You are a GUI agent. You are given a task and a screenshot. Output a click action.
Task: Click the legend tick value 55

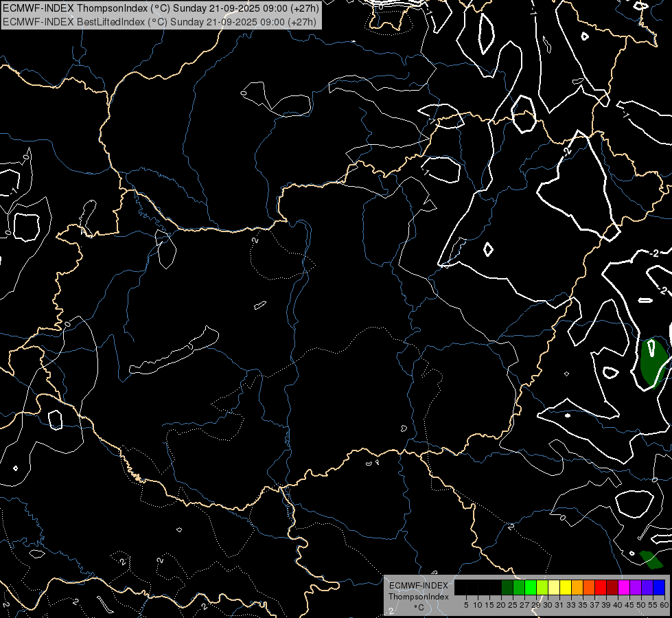(653, 605)
